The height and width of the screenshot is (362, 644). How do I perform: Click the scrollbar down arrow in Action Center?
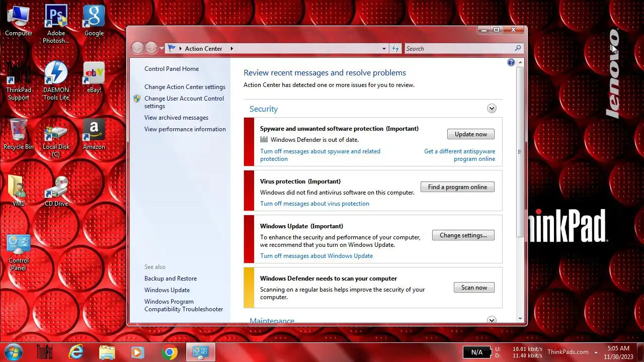[x=520, y=318]
